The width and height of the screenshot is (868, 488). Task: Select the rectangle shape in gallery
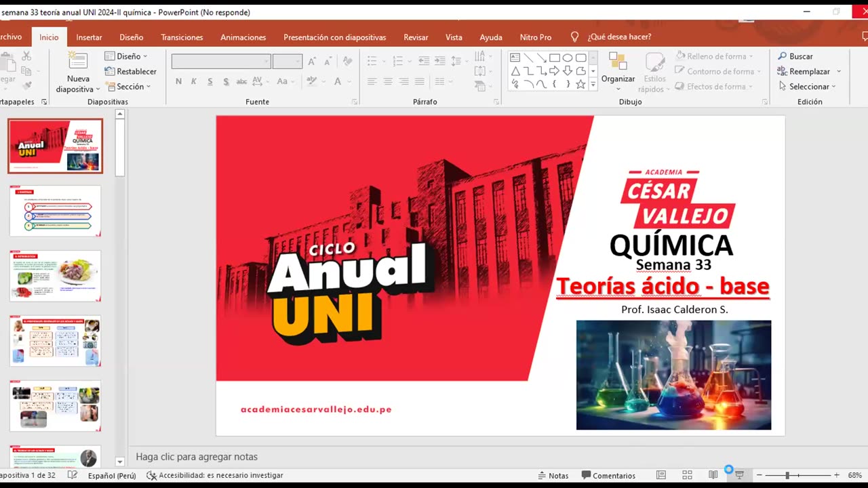point(555,58)
